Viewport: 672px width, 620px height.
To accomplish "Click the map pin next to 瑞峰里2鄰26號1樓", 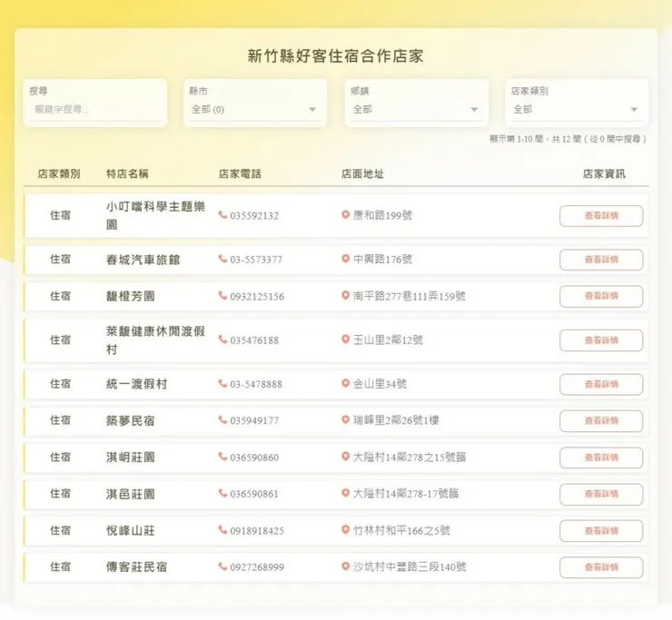I will click(345, 420).
